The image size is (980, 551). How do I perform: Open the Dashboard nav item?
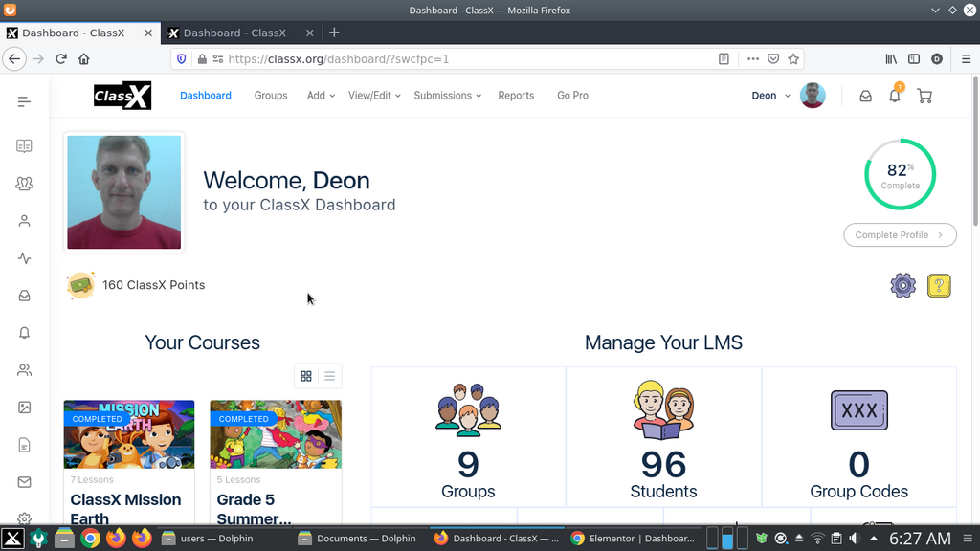206,96
